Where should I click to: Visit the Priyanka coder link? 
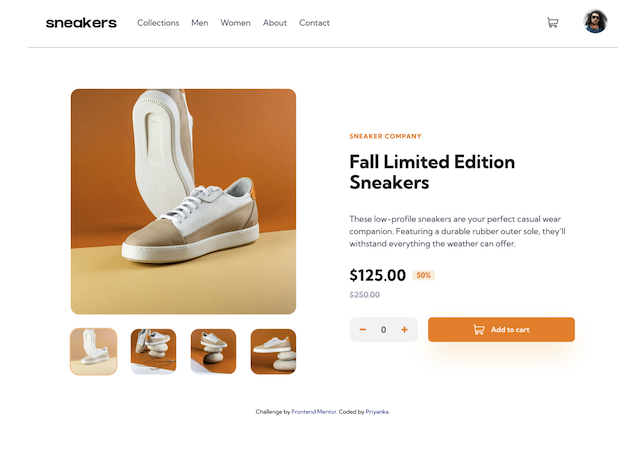376,412
